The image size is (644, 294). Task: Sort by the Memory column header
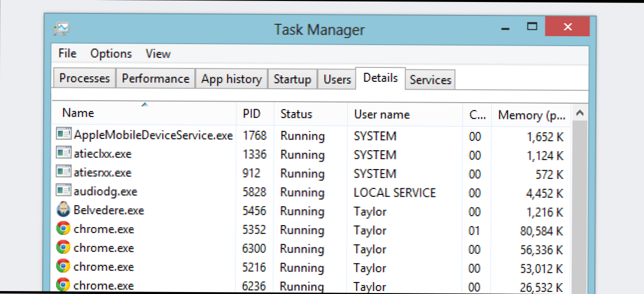point(531,115)
